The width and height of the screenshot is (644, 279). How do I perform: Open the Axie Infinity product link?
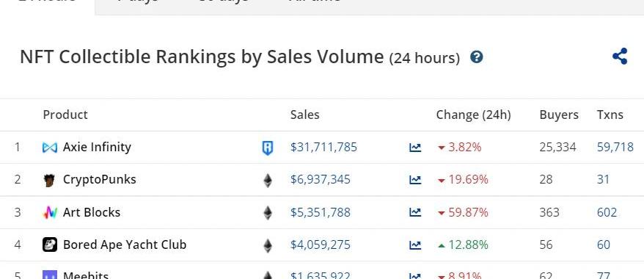97,147
